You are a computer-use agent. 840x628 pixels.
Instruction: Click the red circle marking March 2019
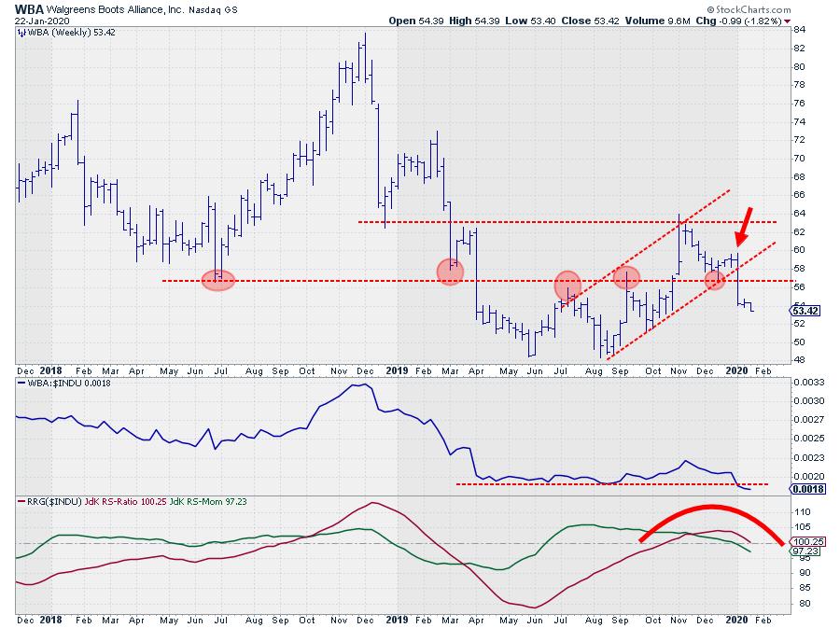coord(451,272)
